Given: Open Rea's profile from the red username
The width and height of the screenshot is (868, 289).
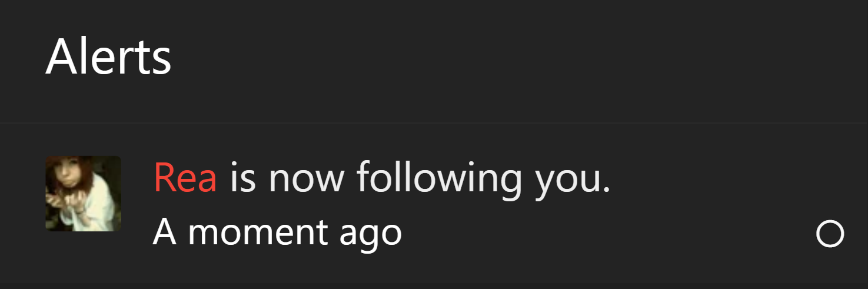Looking at the screenshot, I should click(185, 178).
